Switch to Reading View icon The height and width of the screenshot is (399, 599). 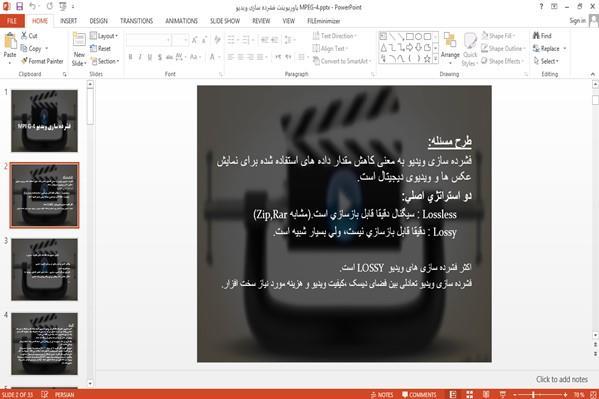coord(486,394)
